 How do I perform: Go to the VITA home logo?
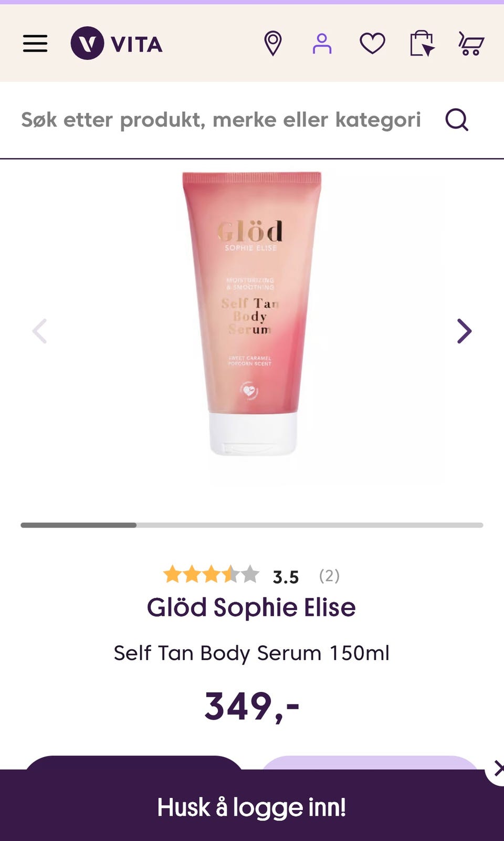point(117,43)
